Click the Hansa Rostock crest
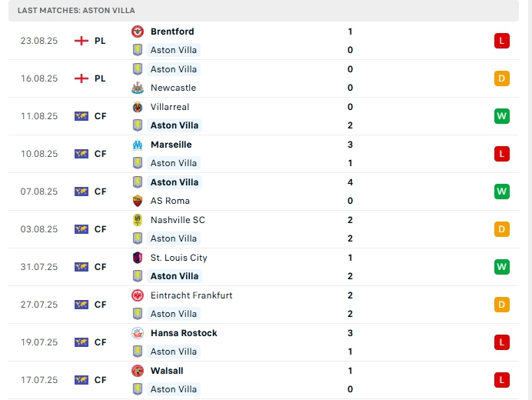Screen dimensions: 532x400 tap(138, 333)
